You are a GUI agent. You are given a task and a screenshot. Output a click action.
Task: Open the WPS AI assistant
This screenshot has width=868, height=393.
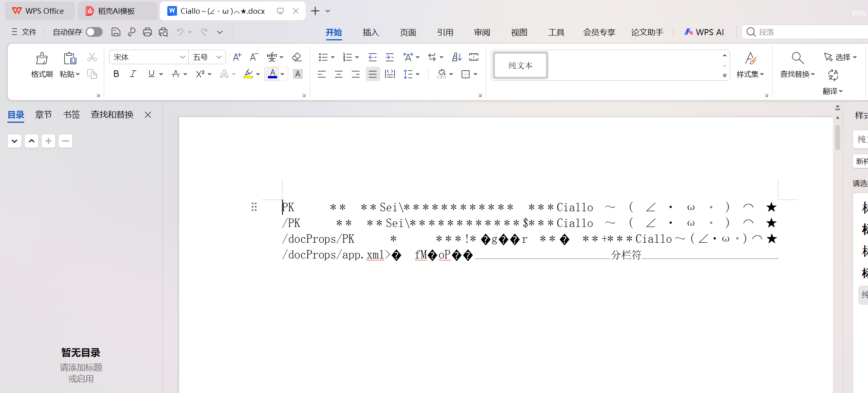[704, 32]
